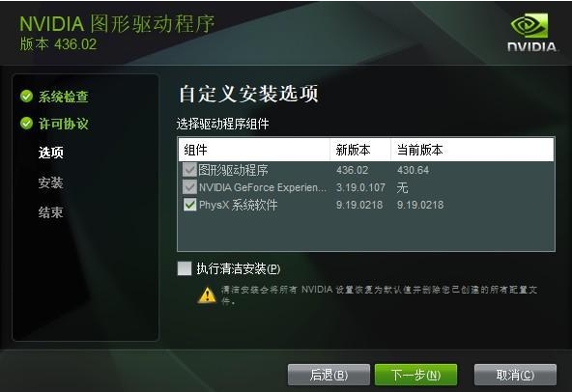
Task: Toggle the 图形驱动程序 component checkbox
Action: point(189,170)
